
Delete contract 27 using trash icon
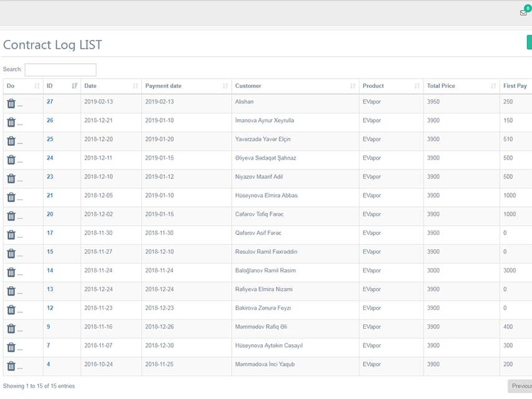[11, 103]
